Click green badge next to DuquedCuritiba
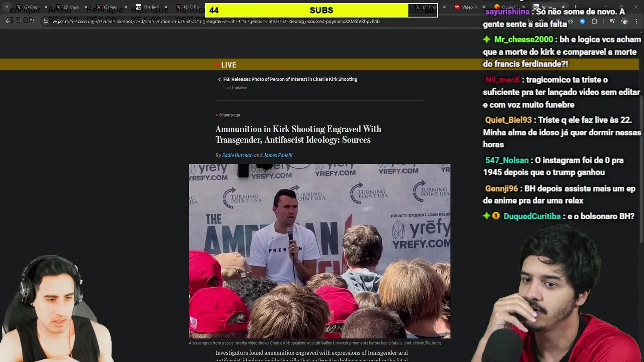This screenshot has height=362, width=644. pyautogui.click(x=487, y=216)
